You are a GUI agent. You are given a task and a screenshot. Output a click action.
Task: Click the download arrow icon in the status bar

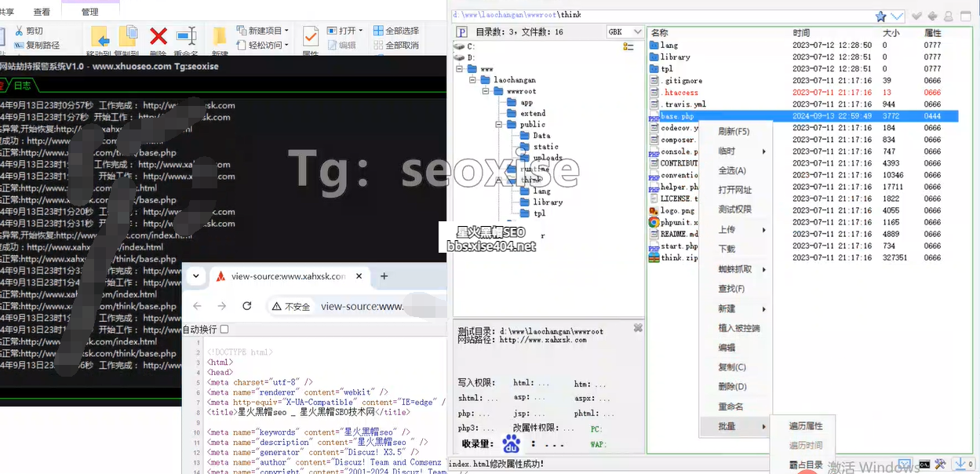pyautogui.click(x=959, y=465)
